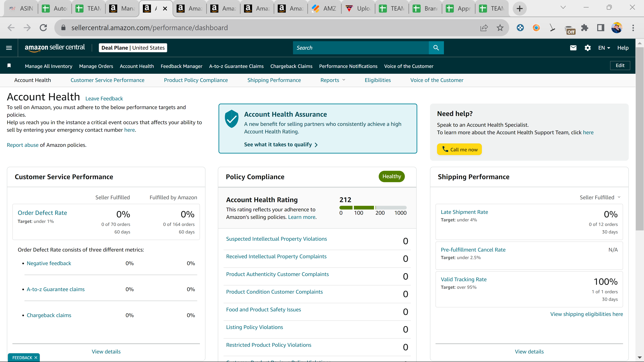The height and width of the screenshot is (362, 644).
Task: Click the Healthy status badge
Action: 391,176
